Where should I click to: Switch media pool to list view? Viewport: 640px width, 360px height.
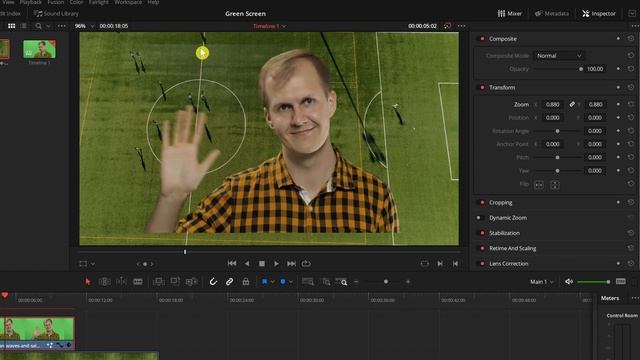coord(24,26)
